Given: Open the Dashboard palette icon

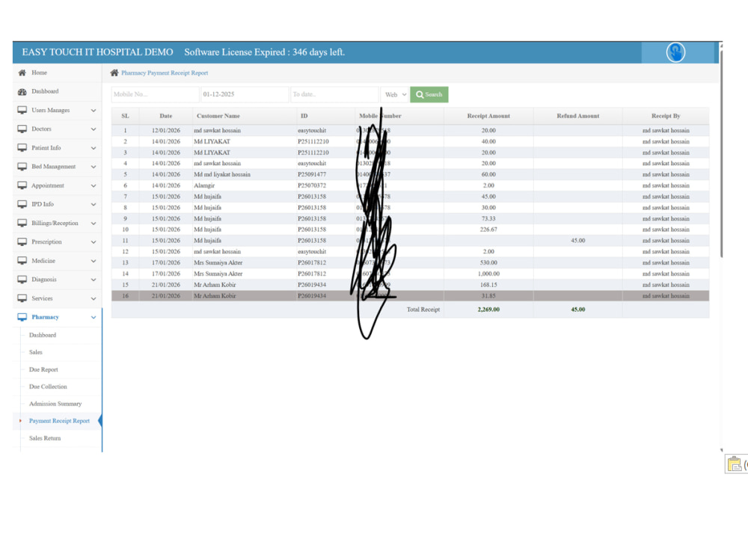Looking at the screenshot, I should (22, 91).
